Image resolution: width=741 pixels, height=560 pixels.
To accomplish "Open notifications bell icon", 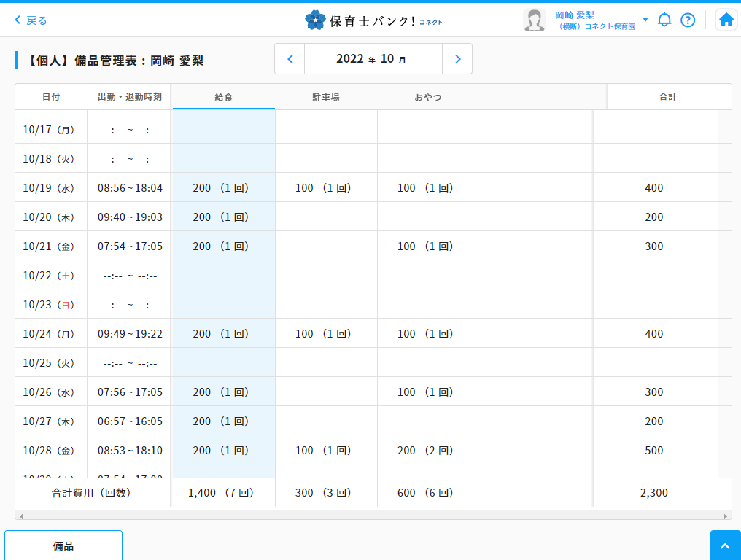I will pyautogui.click(x=664, y=20).
